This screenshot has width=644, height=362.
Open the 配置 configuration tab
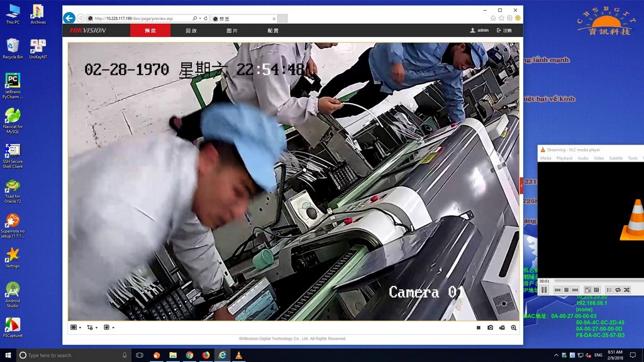click(273, 30)
